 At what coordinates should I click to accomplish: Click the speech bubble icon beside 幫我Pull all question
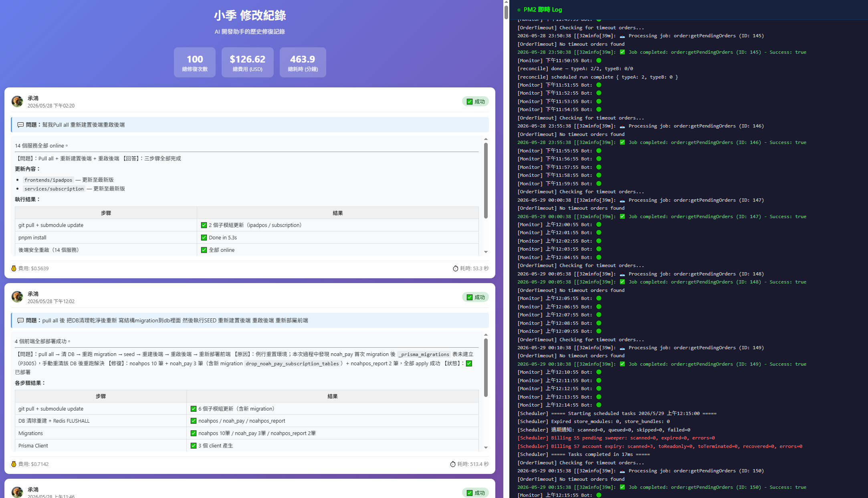point(20,125)
